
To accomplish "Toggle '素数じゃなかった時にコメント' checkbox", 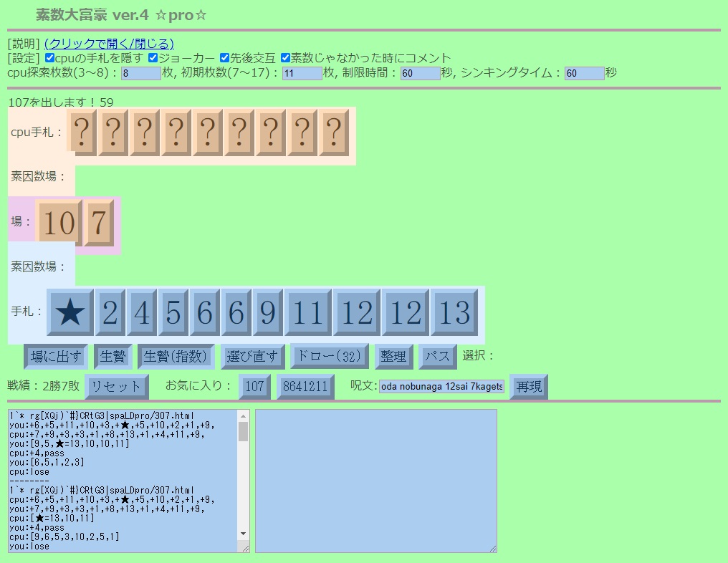I will point(285,58).
